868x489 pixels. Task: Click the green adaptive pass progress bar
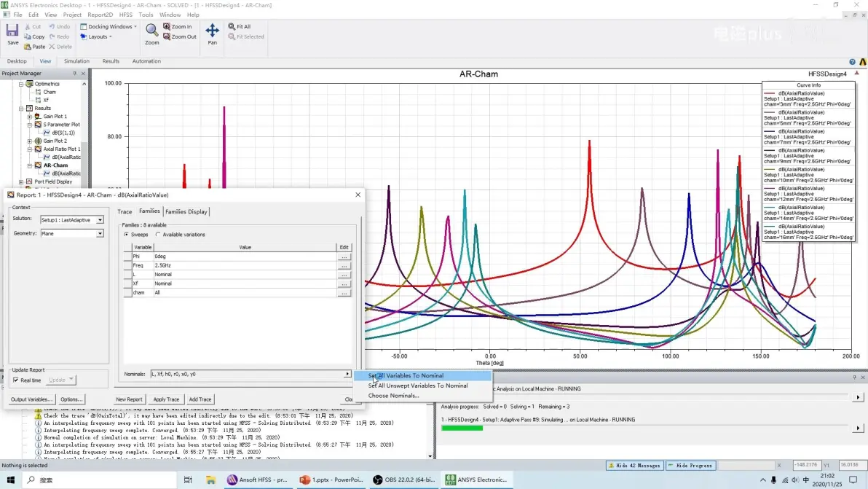tap(462, 428)
